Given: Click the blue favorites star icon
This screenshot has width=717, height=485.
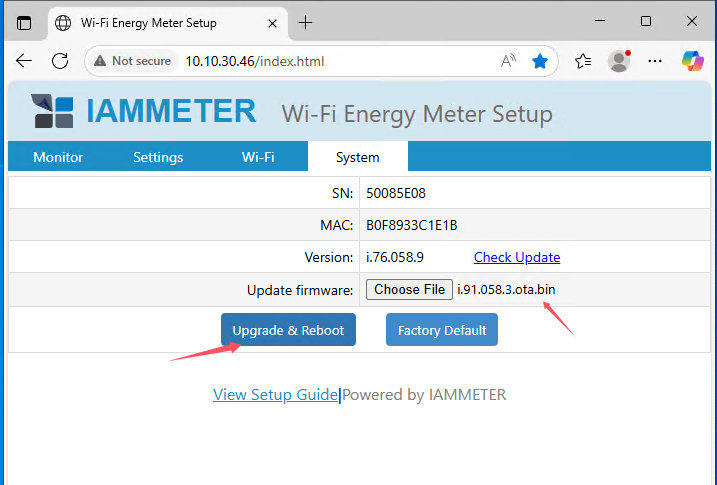Looking at the screenshot, I should 540,61.
